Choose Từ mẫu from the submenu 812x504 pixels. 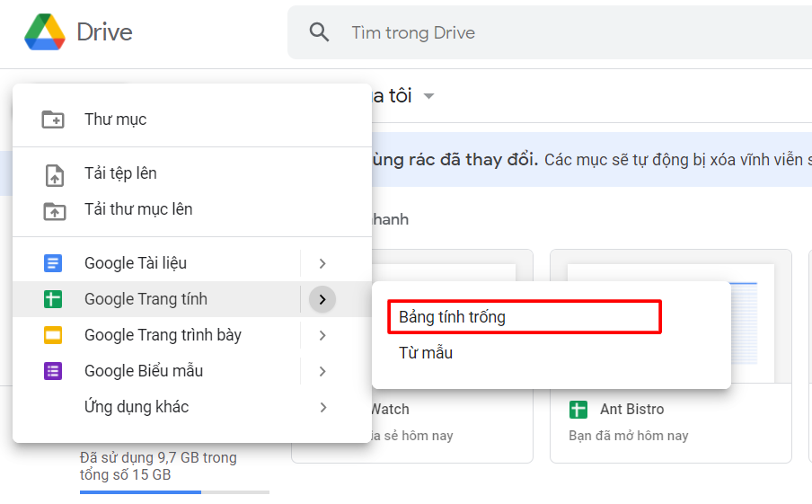pyautogui.click(x=426, y=353)
